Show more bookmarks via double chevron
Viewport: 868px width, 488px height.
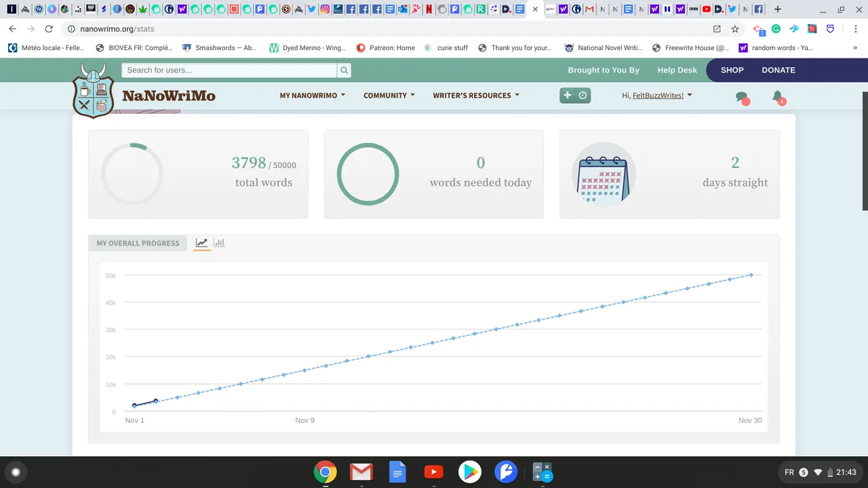coord(855,48)
